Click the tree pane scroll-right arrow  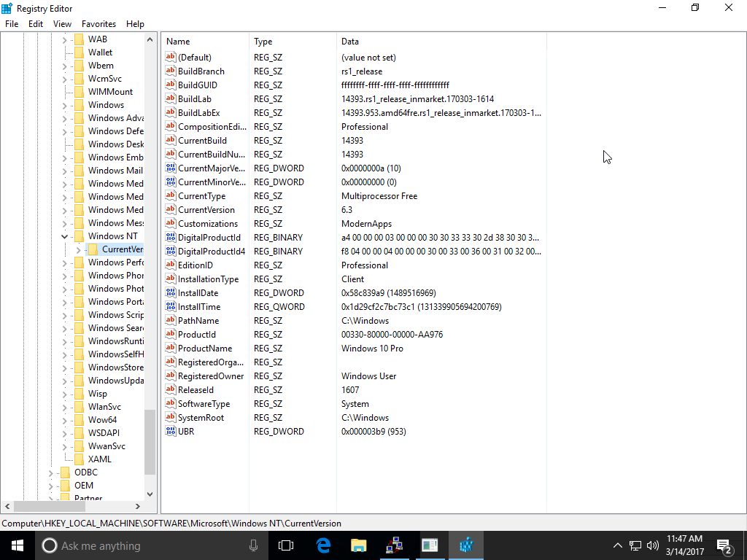pos(138,506)
